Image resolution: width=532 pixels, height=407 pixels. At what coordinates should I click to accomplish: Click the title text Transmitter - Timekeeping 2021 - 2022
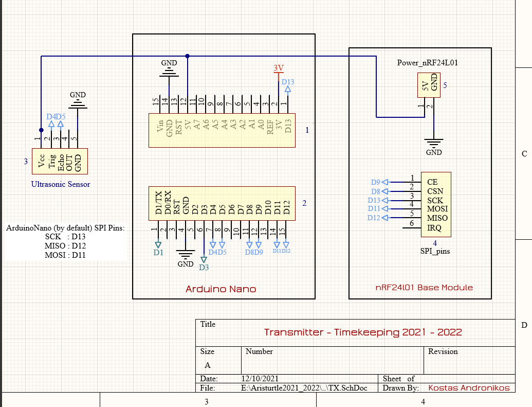[x=363, y=332]
